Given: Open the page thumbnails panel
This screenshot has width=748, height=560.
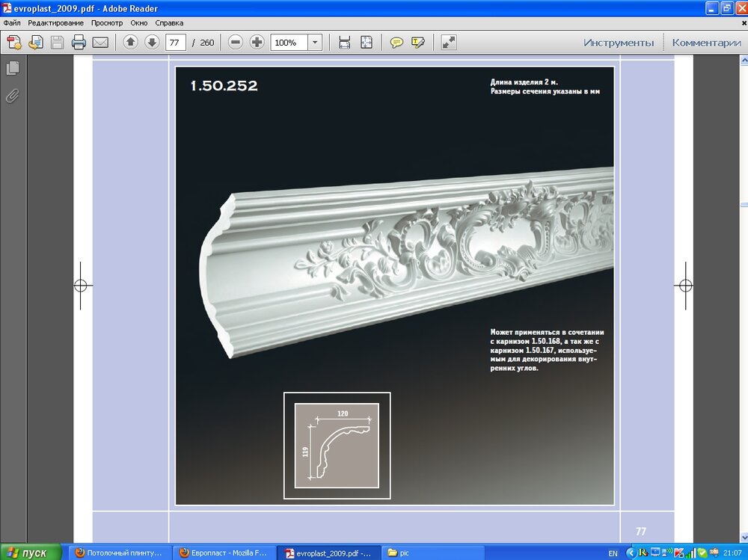Looking at the screenshot, I should point(13,69).
